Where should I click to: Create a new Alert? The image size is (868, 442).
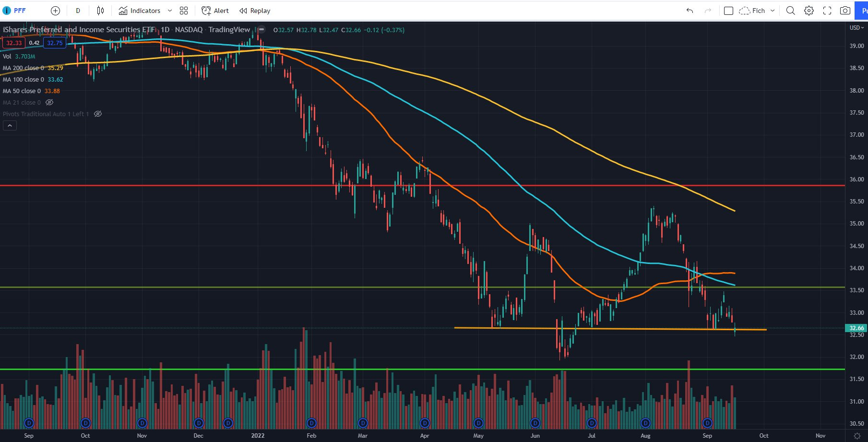(215, 11)
